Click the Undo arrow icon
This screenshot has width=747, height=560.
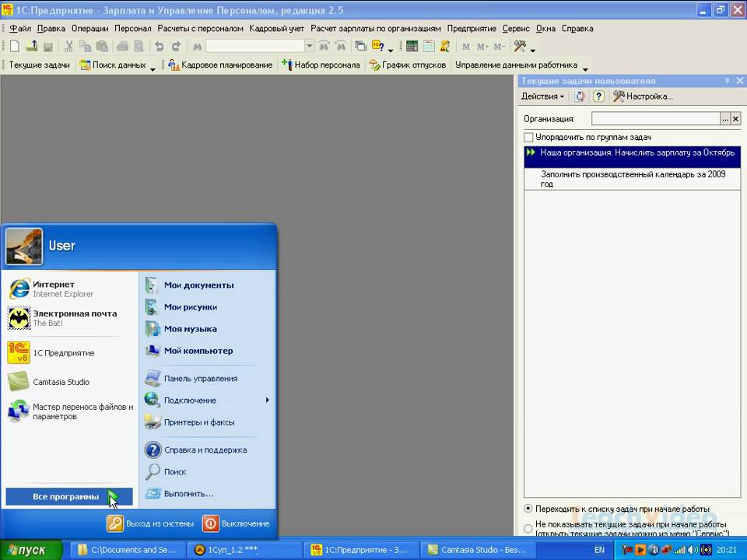159,46
